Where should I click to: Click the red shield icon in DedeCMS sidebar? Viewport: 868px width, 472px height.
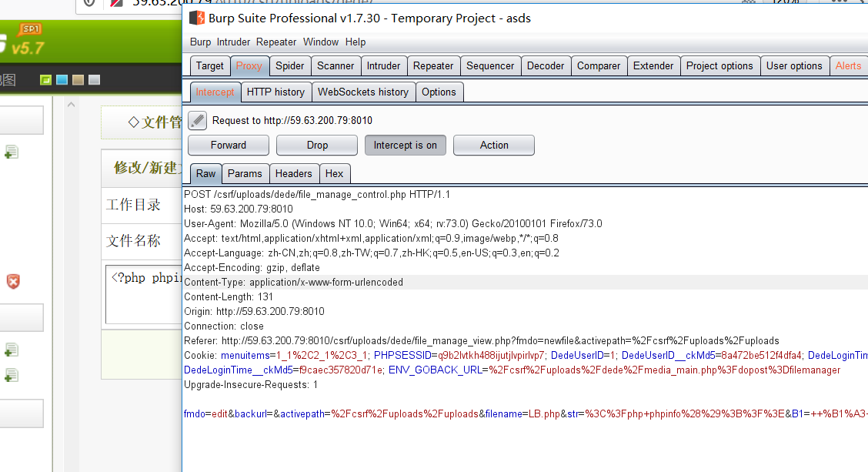coord(13,281)
